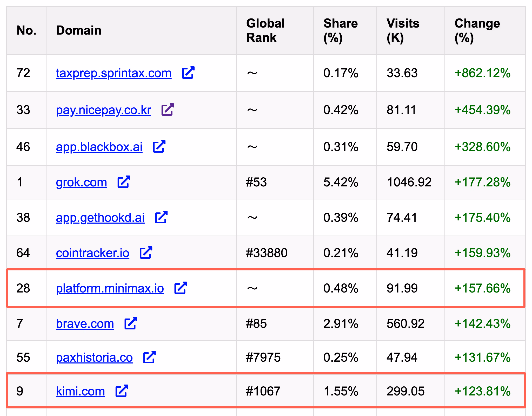Viewport: 532px width, 416px height.
Task: Open external link icon next to paxhistoria.co
Action: coord(149,357)
